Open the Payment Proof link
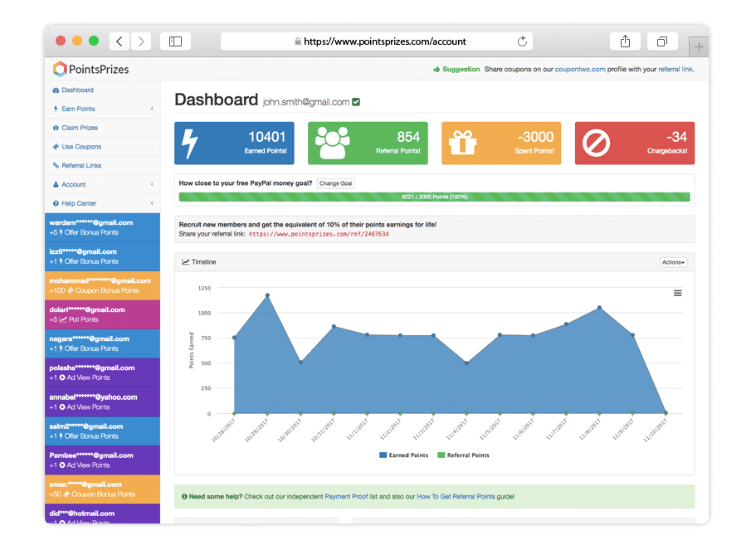 [346, 496]
